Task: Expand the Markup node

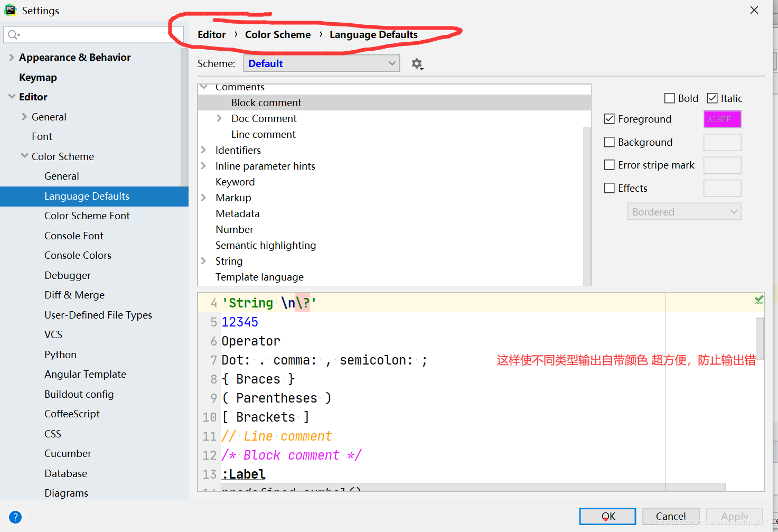Action: 203,198
